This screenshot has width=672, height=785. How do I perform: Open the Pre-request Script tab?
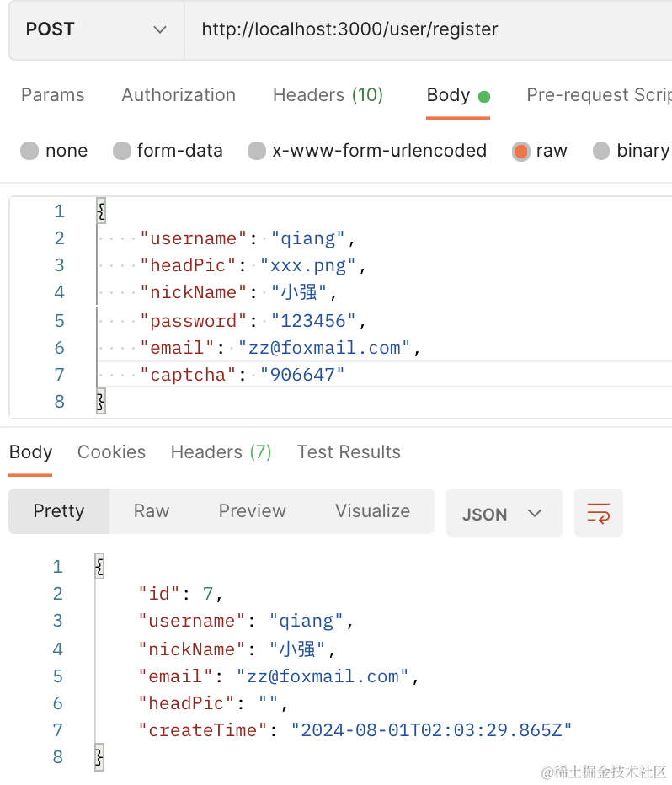pos(598,95)
